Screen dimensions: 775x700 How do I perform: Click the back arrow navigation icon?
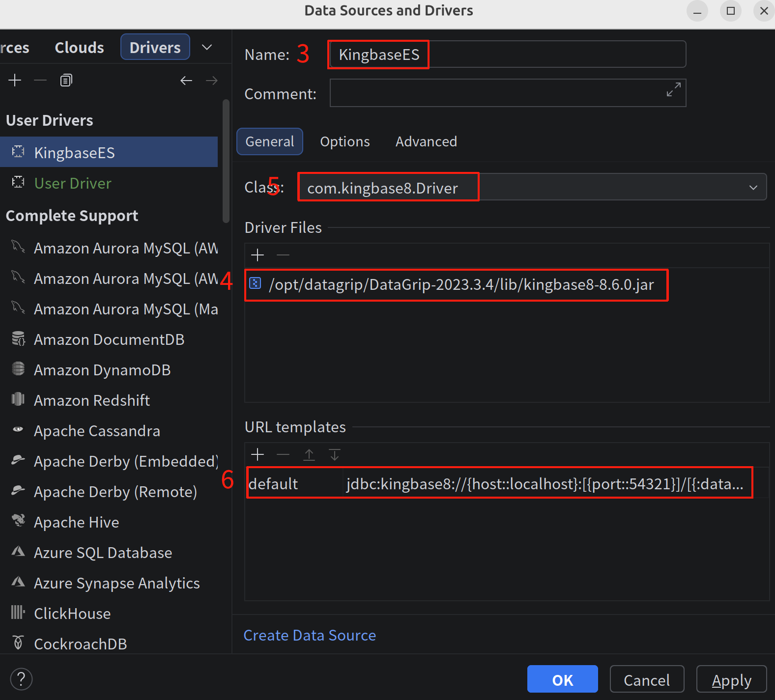tap(186, 80)
